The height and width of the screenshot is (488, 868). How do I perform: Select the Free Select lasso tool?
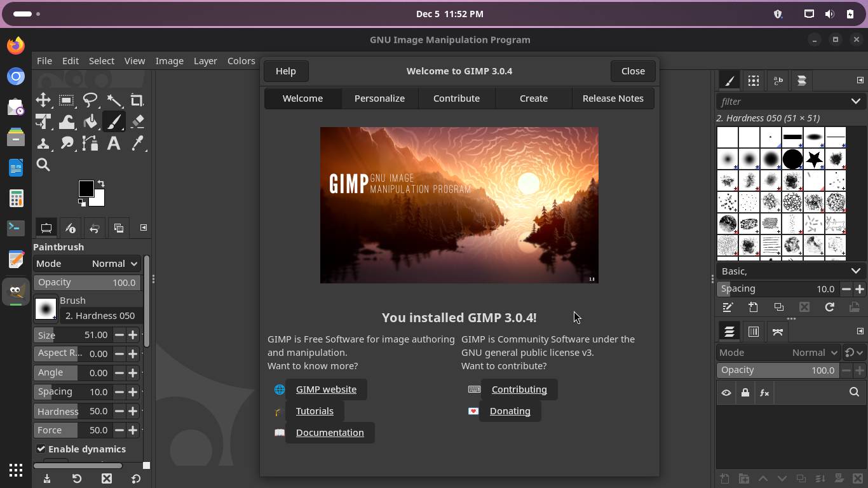pos(90,100)
